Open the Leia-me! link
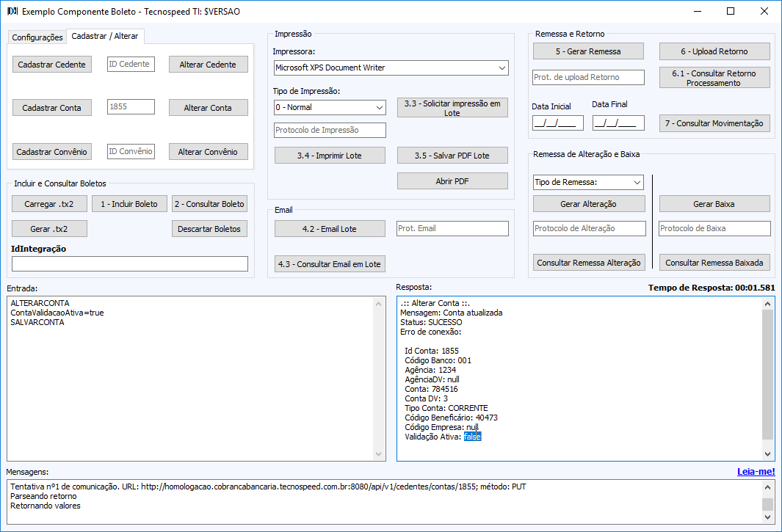Screen dimensions: 782x532 click(756, 472)
